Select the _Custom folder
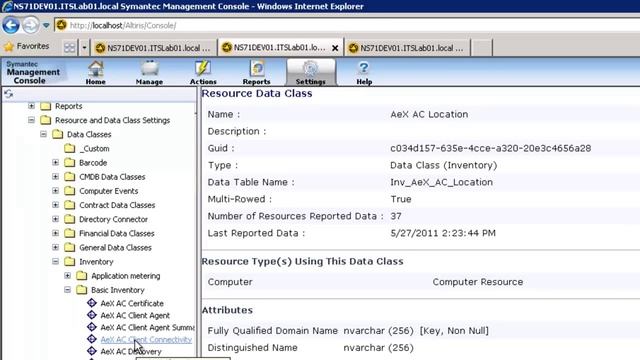This screenshot has width=640, height=360. 94,149
